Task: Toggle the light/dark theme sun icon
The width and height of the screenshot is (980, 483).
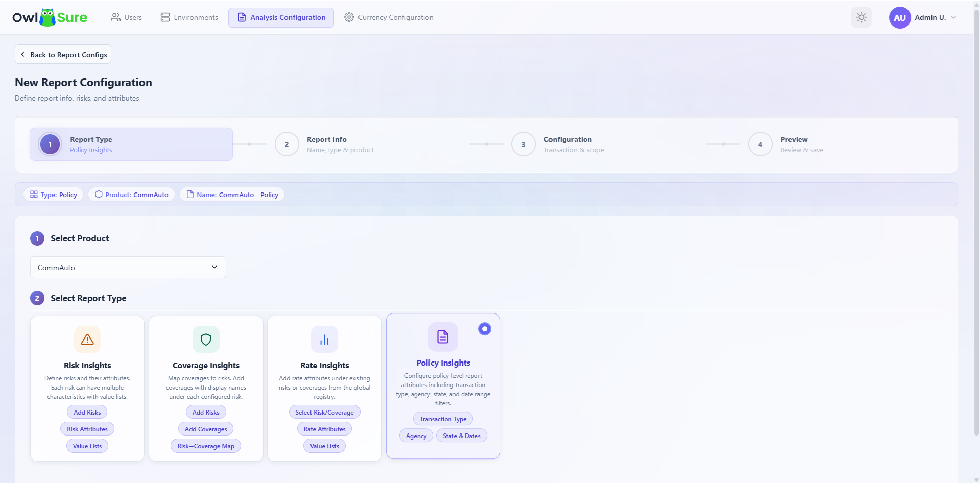Action: tap(861, 17)
